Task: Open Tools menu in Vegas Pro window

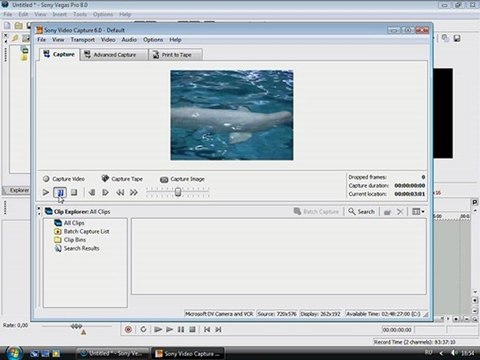Action: pyautogui.click(x=80, y=14)
